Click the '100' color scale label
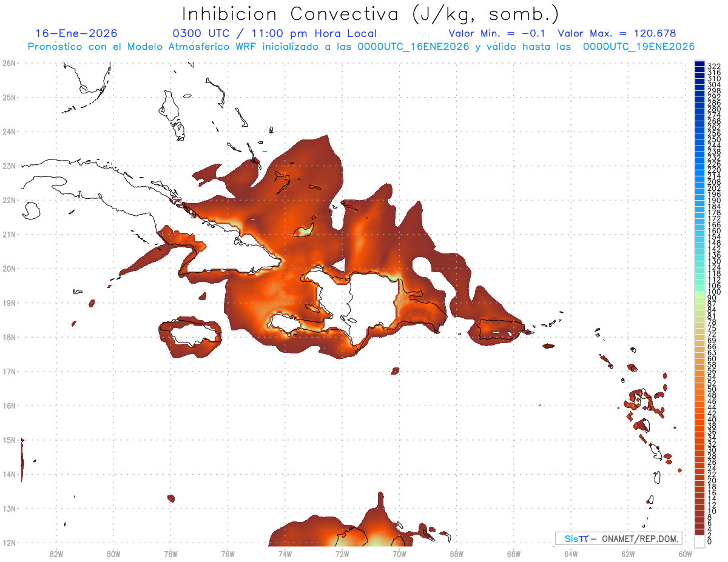728x562 pixels. point(714,293)
